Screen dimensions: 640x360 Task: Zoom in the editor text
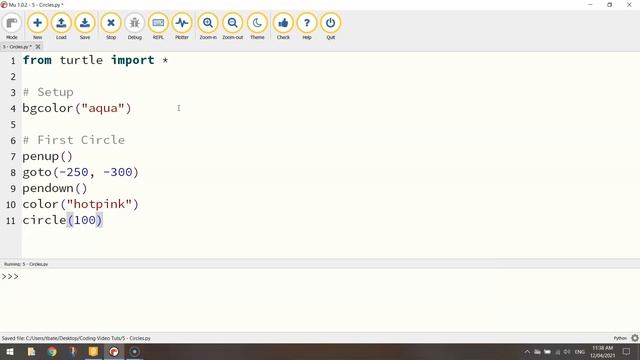point(208,27)
